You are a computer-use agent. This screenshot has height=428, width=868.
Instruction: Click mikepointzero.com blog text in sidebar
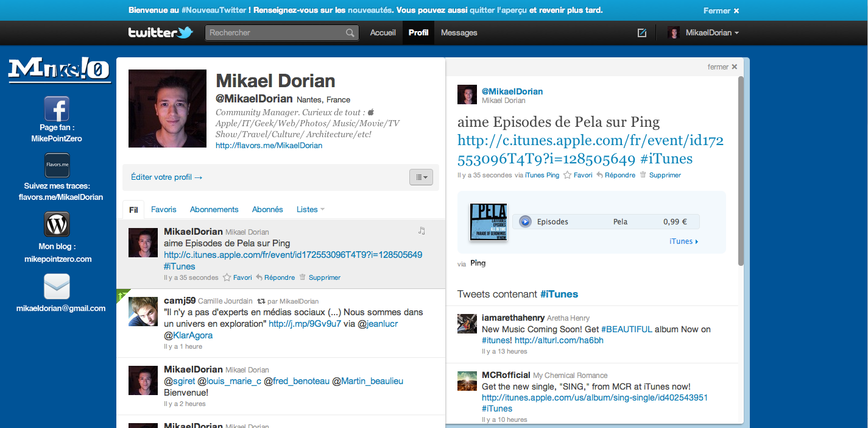click(58, 259)
